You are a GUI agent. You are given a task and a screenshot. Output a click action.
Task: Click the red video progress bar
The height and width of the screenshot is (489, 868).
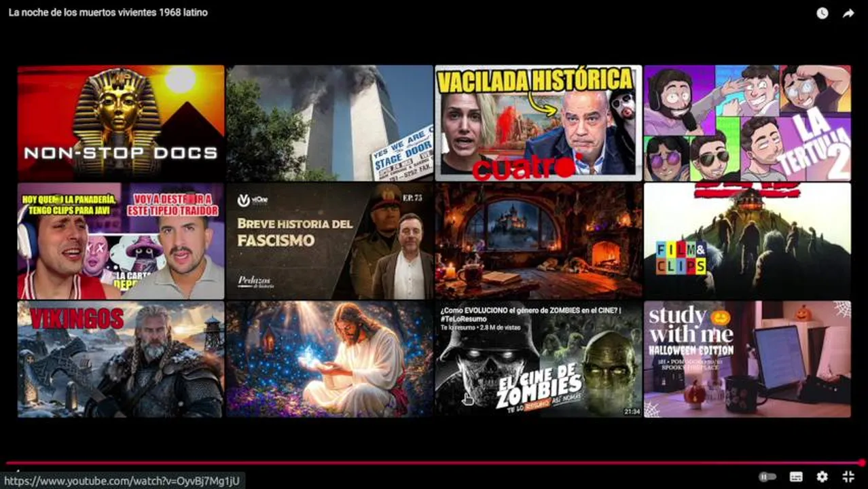point(434,463)
